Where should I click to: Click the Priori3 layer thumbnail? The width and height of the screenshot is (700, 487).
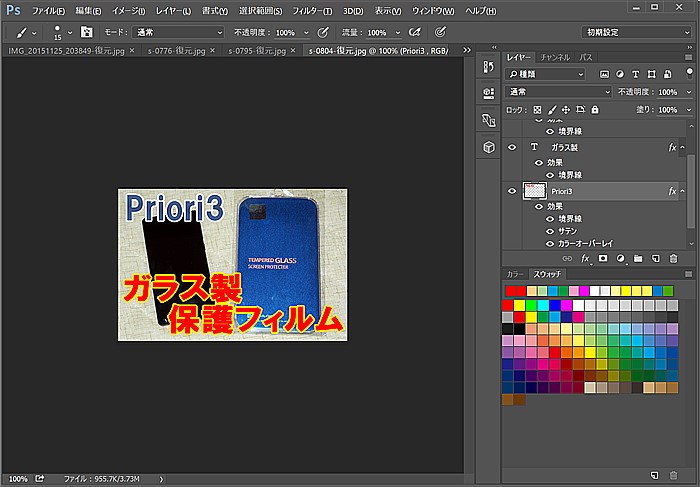tap(535, 191)
